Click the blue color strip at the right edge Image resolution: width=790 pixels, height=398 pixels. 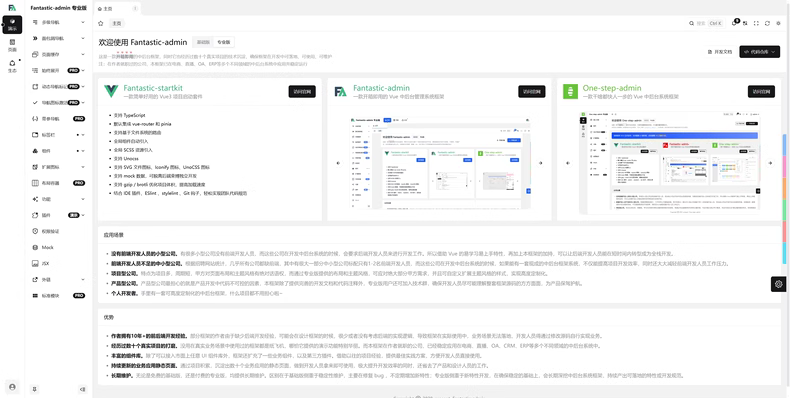[x=784, y=145]
